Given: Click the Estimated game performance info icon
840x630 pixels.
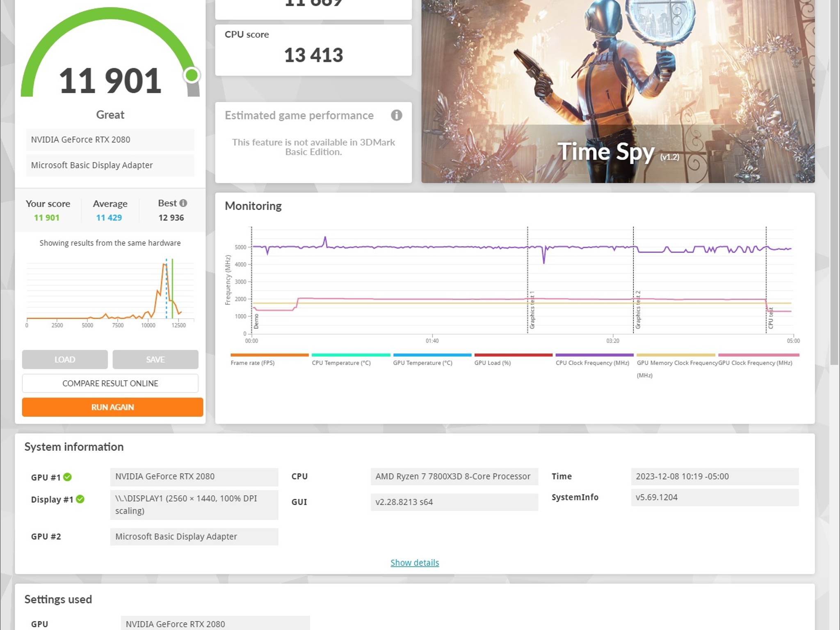Looking at the screenshot, I should click(396, 115).
